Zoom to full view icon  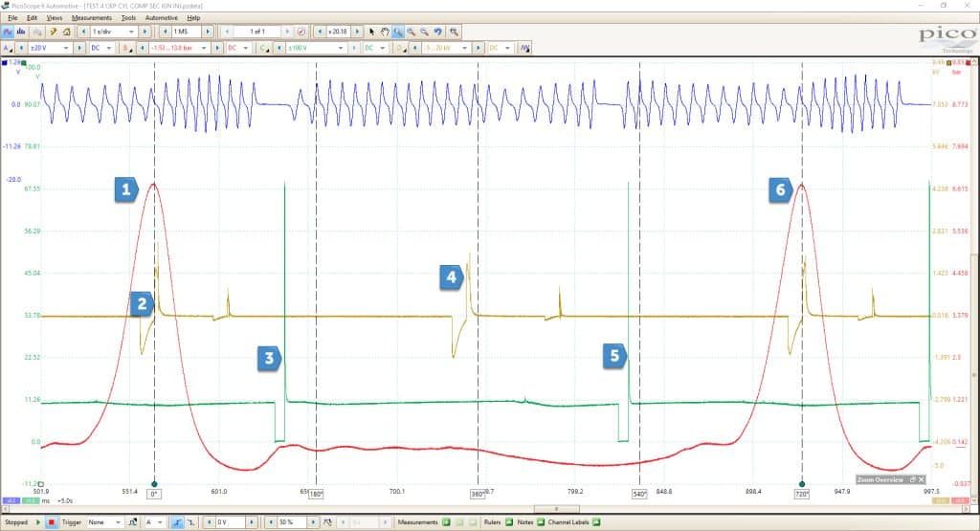click(454, 32)
